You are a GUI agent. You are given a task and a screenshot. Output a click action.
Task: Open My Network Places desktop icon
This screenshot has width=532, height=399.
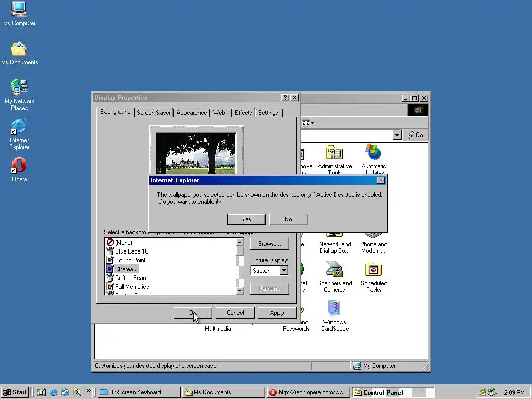(19, 95)
